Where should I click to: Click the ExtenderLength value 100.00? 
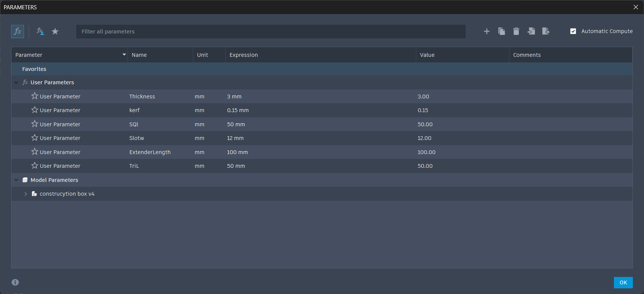pyautogui.click(x=427, y=152)
